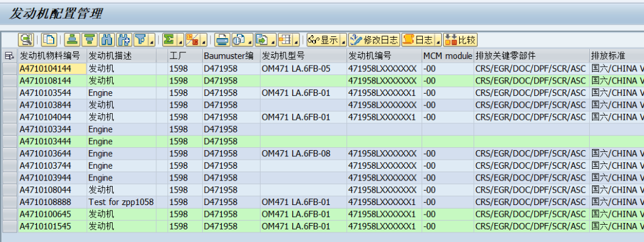644x242 pixels.
Task: Click the Print printer icon
Action: pos(222,40)
